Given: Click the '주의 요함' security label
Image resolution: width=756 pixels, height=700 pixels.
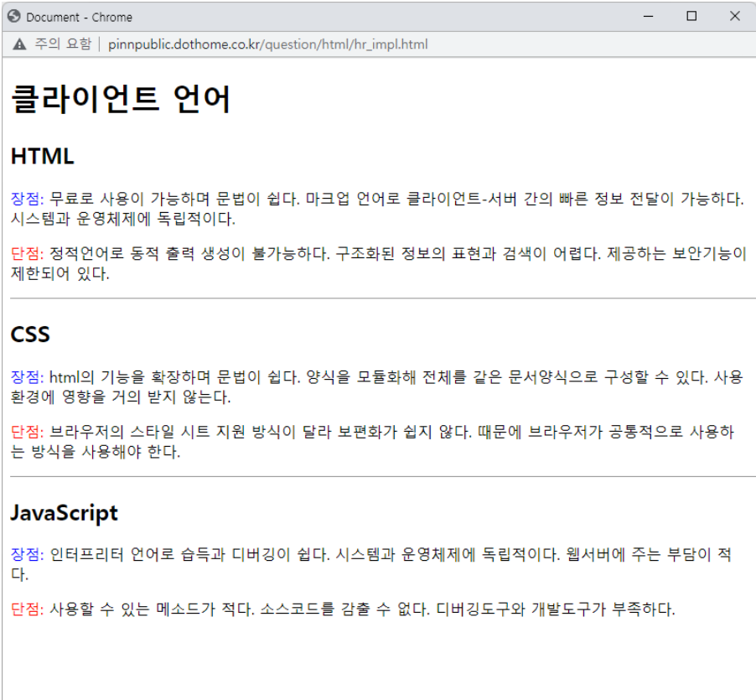Looking at the screenshot, I should 63,44.
